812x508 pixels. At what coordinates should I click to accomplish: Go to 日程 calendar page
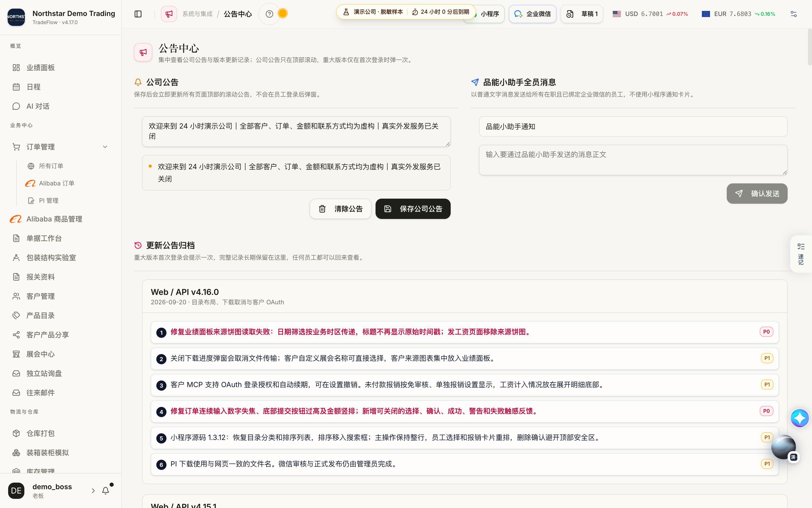[x=61, y=87]
